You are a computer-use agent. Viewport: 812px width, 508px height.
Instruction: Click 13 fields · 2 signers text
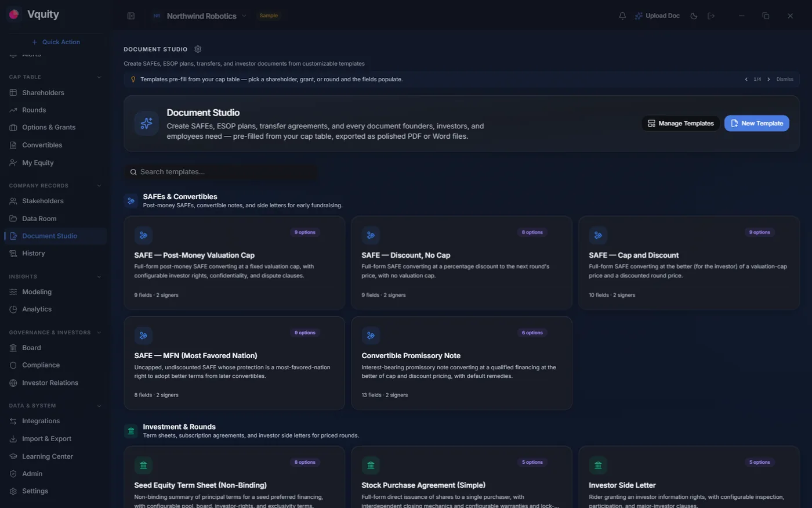(x=385, y=395)
